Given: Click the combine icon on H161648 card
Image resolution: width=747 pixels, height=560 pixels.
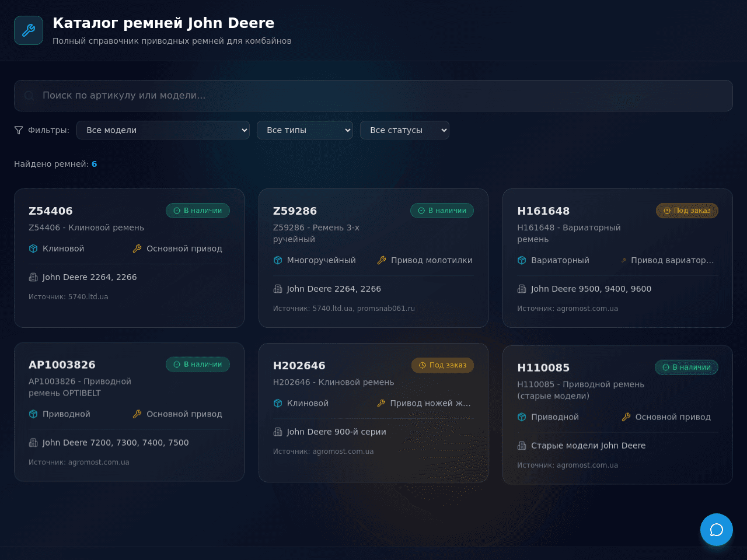Looking at the screenshot, I should 522,289.
